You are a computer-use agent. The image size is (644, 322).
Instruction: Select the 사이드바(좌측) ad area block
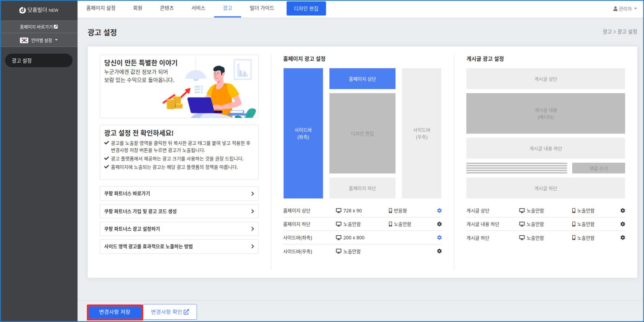(303, 133)
